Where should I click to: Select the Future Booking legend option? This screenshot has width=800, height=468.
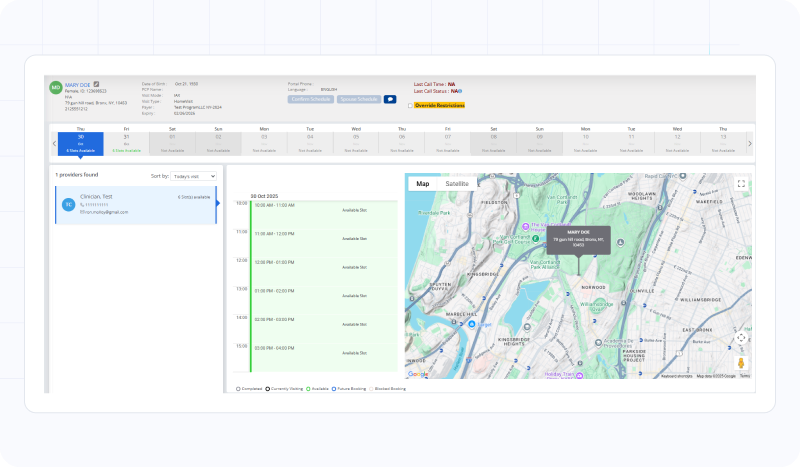pos(333,388)
